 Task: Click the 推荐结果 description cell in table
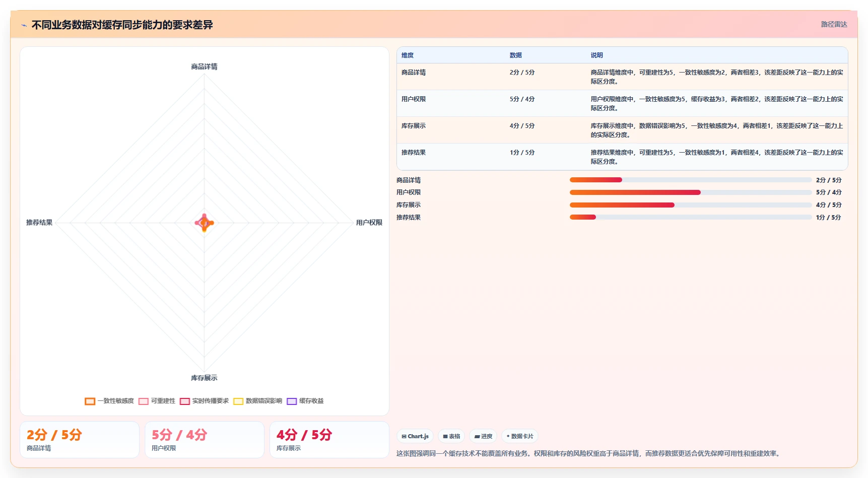coord(717,157)
